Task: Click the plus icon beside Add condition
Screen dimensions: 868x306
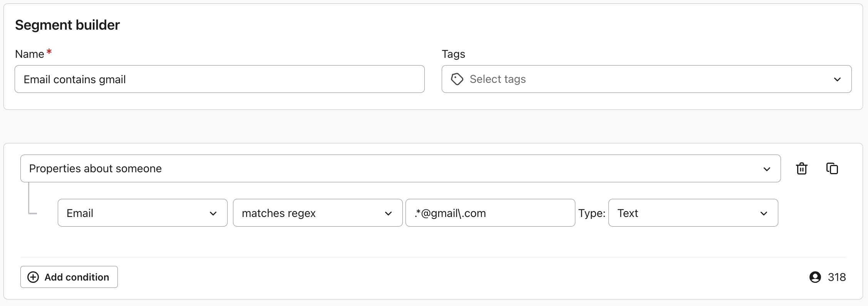Action: (33, 277)
